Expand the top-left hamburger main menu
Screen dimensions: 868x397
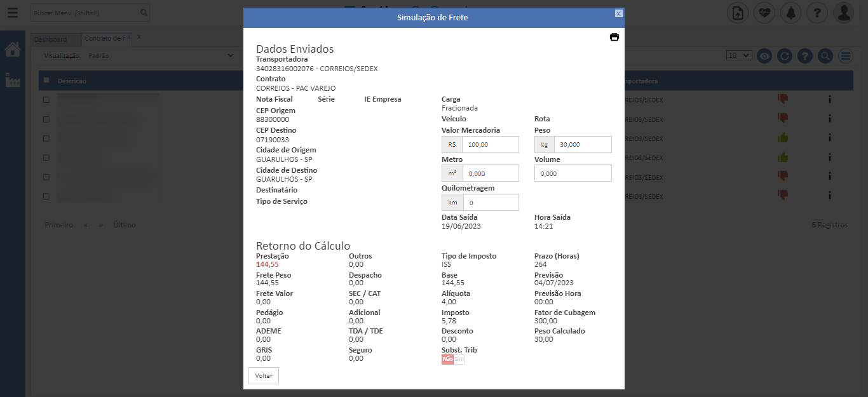13,13
